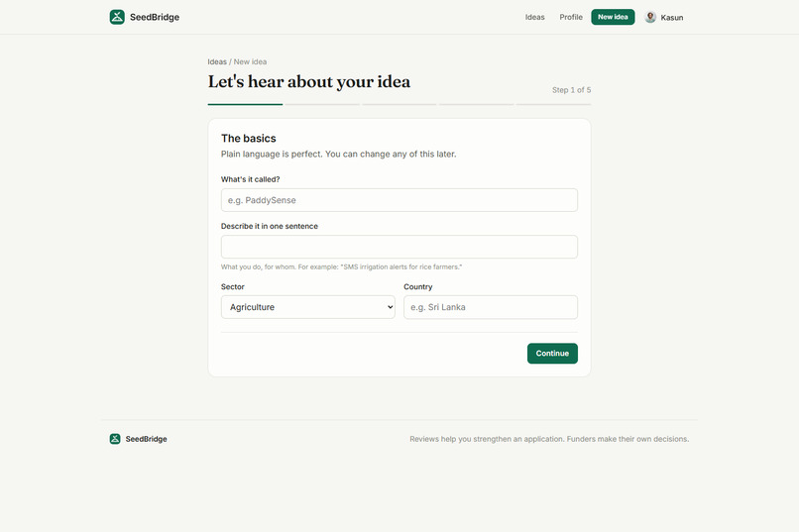Click the SeedBridge logo icon in header
Screen dimensions: 799x532
pyautogui.click(x=117, y=17)
